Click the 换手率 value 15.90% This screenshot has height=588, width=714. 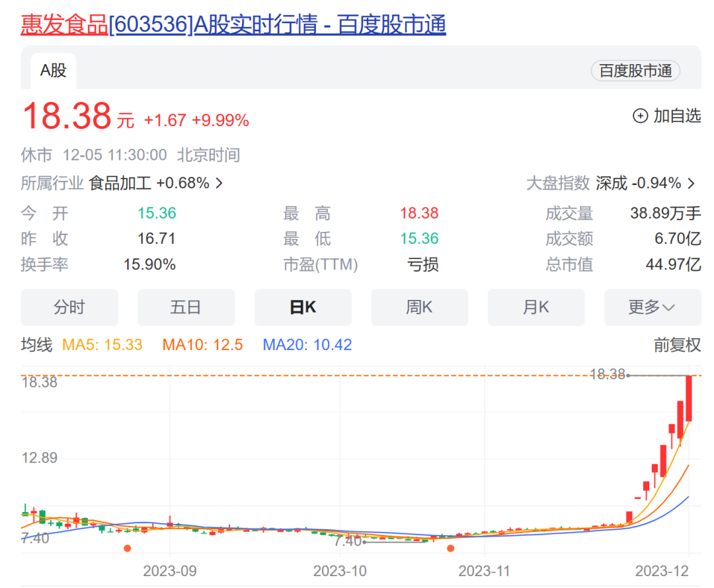[x=150, y=264]
